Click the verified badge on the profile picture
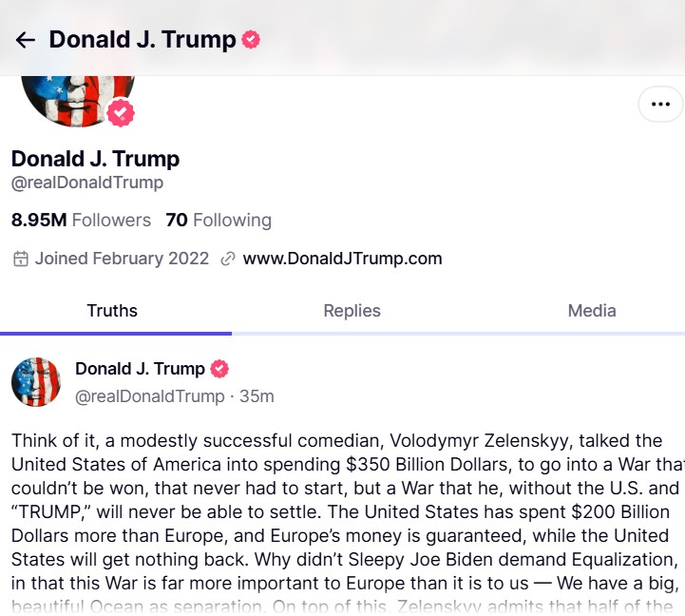This screenshot has height=616, width=685. coord(121,113)
